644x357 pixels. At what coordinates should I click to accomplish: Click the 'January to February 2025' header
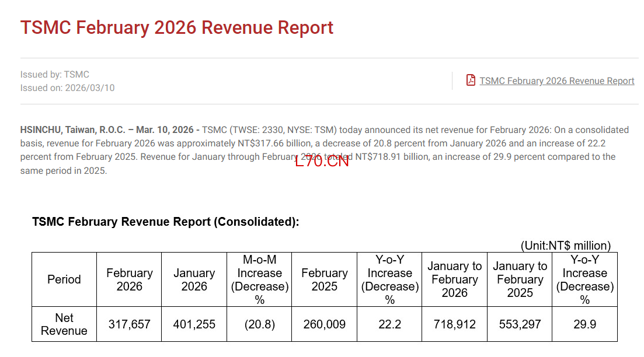pos(520,279)
